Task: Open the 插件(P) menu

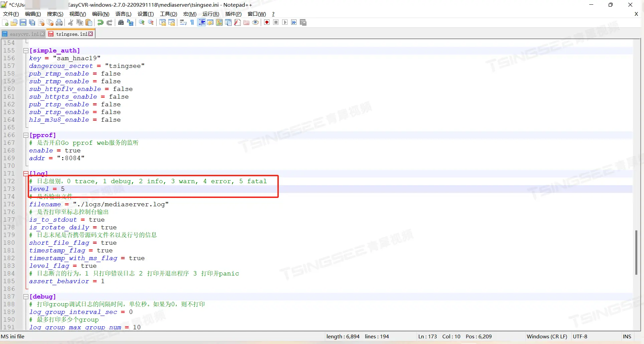Action: click(x=233, y=14)
